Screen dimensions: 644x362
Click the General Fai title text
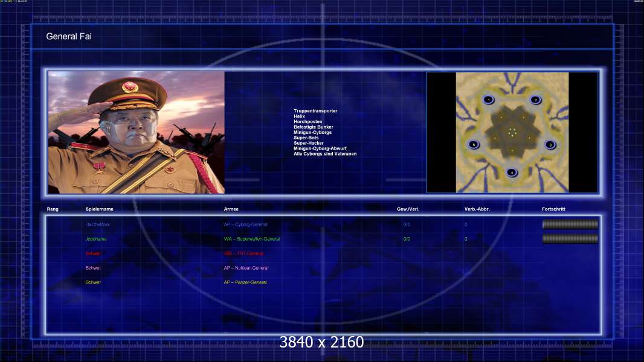tap(69, 36)
